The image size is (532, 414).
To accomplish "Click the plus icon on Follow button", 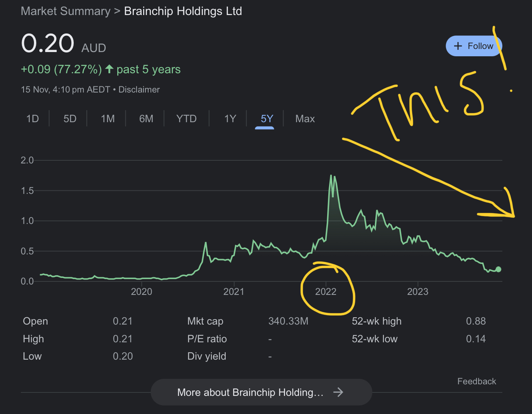I will pos(458,46).
